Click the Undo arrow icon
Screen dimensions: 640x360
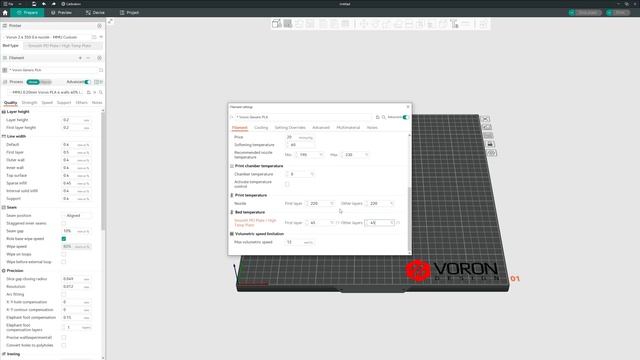[44, 4]
